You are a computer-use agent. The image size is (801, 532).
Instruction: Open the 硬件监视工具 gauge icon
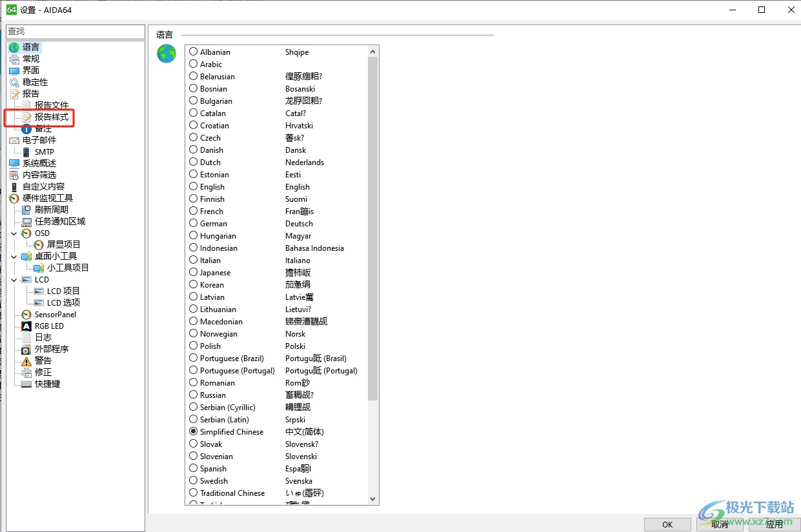[14, 198]
